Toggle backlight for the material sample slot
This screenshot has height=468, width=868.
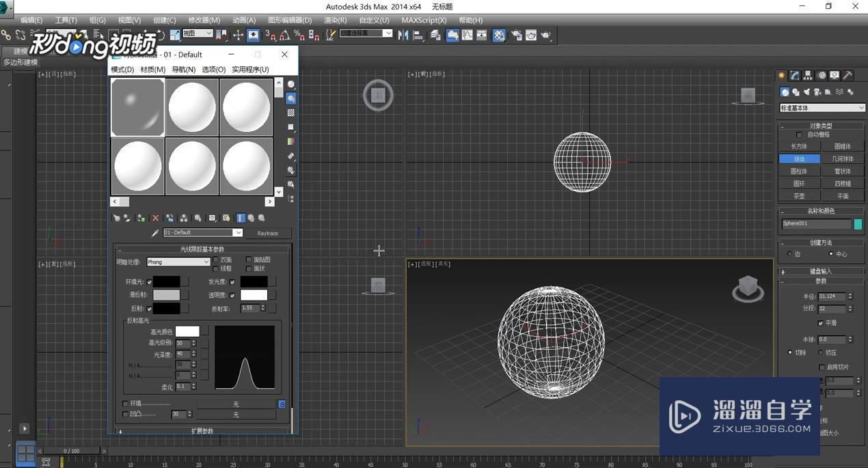click(290, 99)
